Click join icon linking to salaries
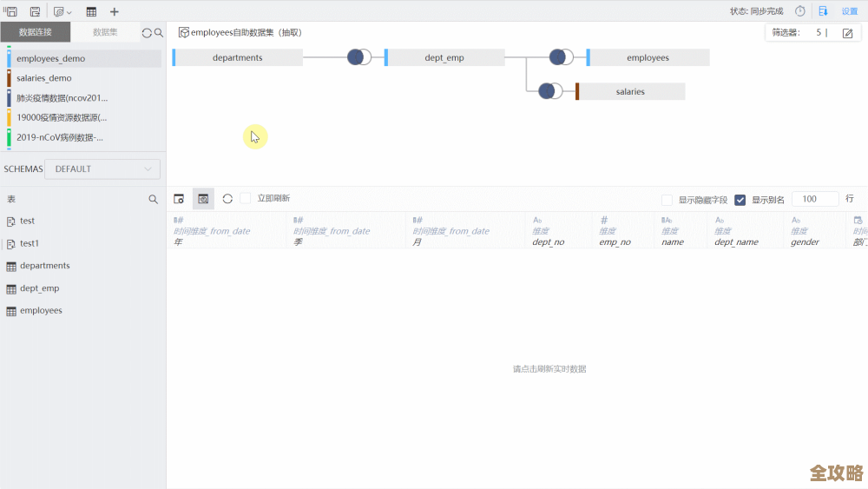868x489 pixels. [x=550, y=91]
